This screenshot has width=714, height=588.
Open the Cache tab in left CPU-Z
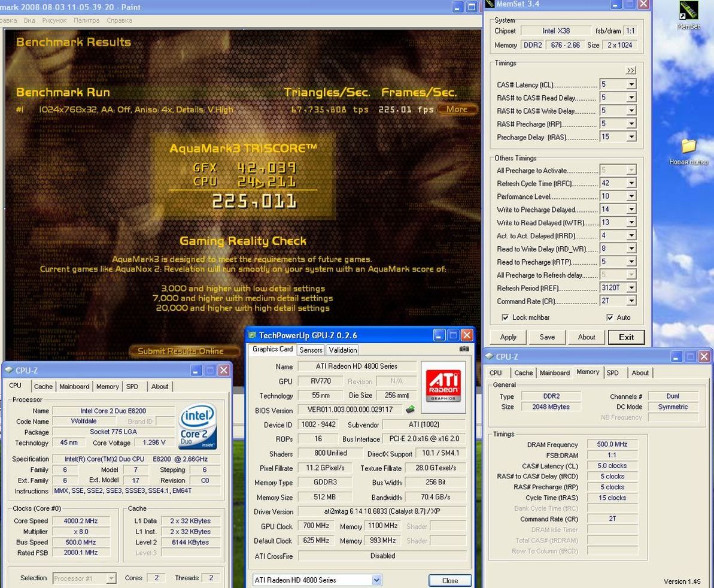coord(43,387)
